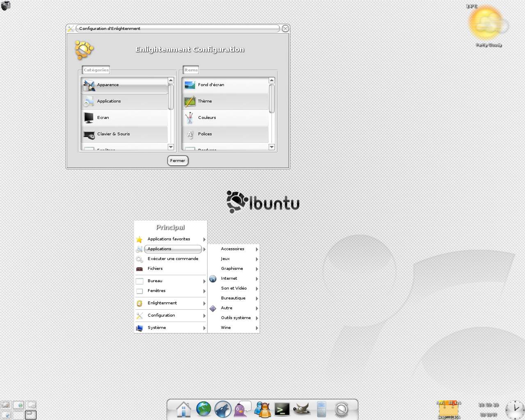Open Applications favorites in the Principal menu

[x=171, y=239]
